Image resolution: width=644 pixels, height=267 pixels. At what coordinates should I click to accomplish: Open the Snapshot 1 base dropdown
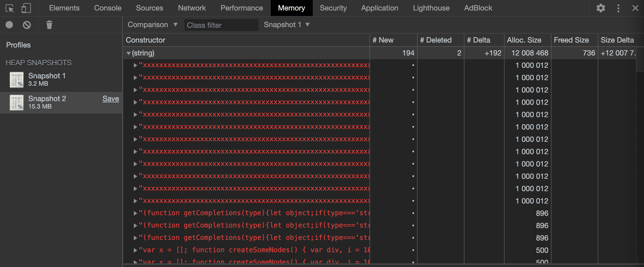286,25
